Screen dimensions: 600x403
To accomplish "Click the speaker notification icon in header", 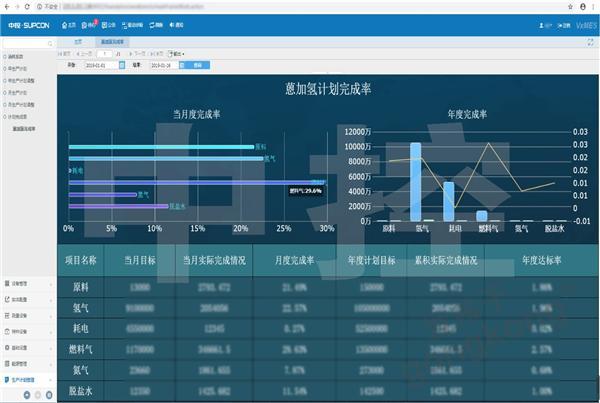I will pyautogui.click(x=172, y=25).
